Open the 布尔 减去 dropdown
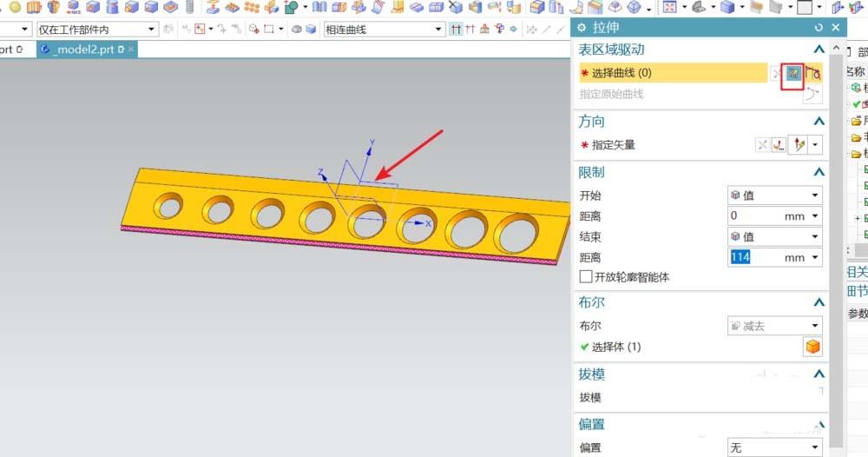The image size is (868, 457). [774, 326]
